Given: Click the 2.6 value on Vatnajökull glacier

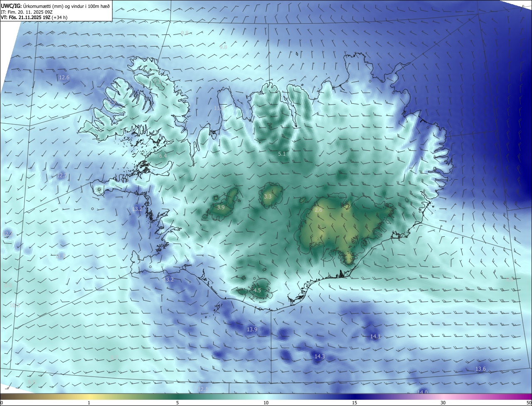Looking at the screenshot, I should pos(318,210).
